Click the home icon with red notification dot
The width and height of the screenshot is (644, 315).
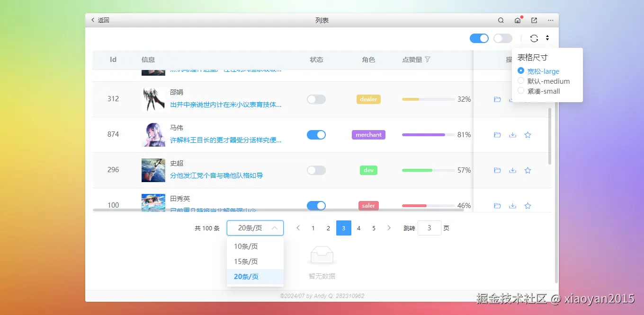tap(518, 20)
